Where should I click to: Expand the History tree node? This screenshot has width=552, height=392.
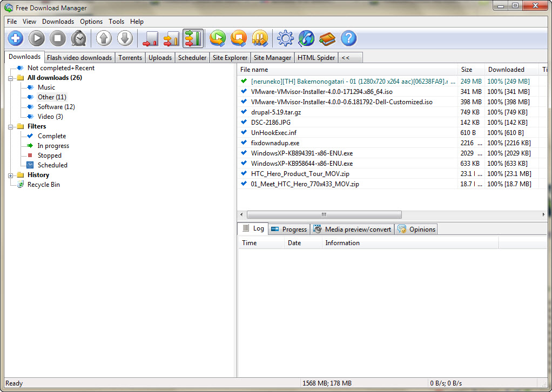pos(11,175)
